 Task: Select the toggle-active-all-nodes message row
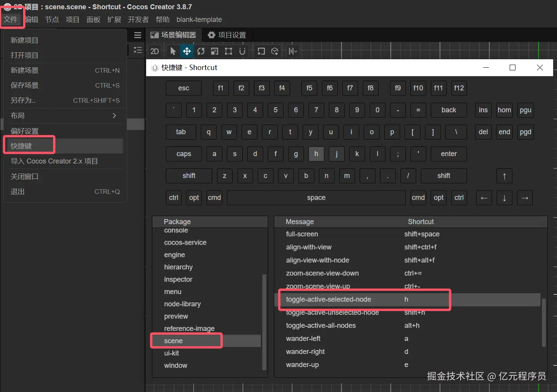pyautogui.click(x=321, y=325)
